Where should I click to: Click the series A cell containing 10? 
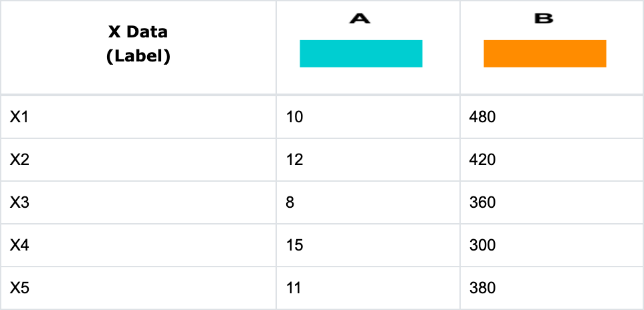tap(368, 118)
